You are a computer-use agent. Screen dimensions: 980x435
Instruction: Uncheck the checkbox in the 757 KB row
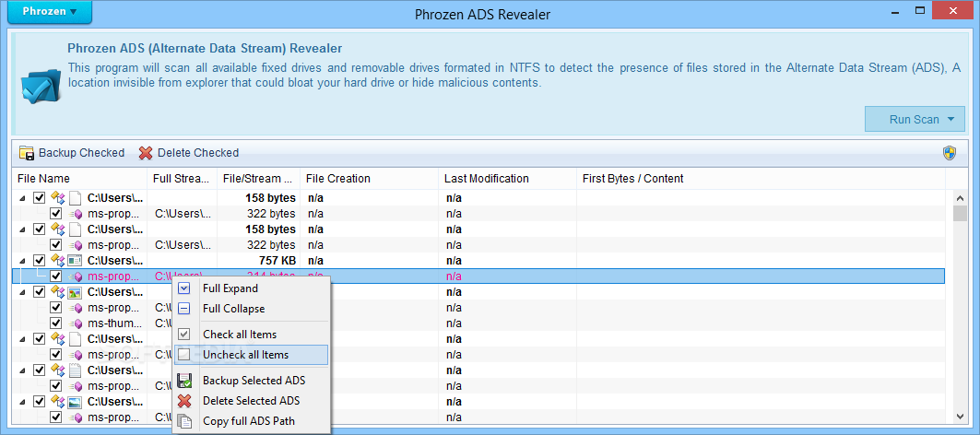pyautogui.click(x=40, y=260)
